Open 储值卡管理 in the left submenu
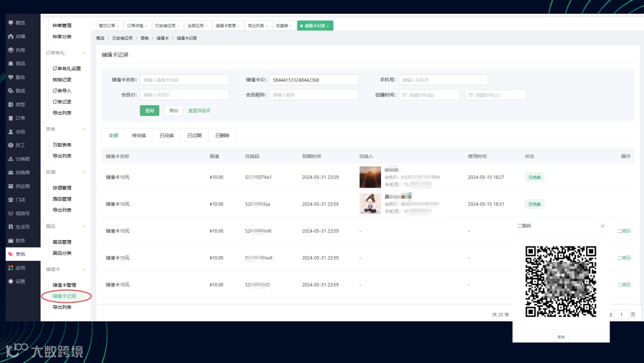644x363 pixels. pyautogui.click(x=64, y=285)
